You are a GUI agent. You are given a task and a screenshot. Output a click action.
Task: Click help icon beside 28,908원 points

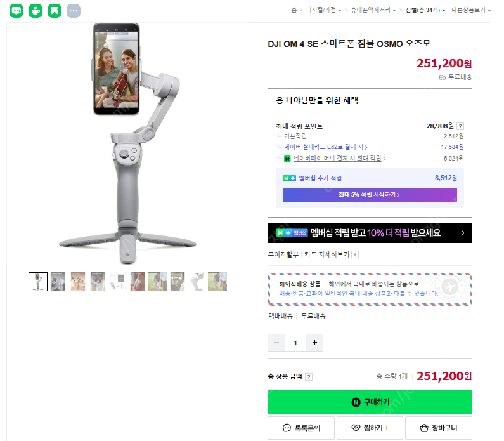(460, 126)
